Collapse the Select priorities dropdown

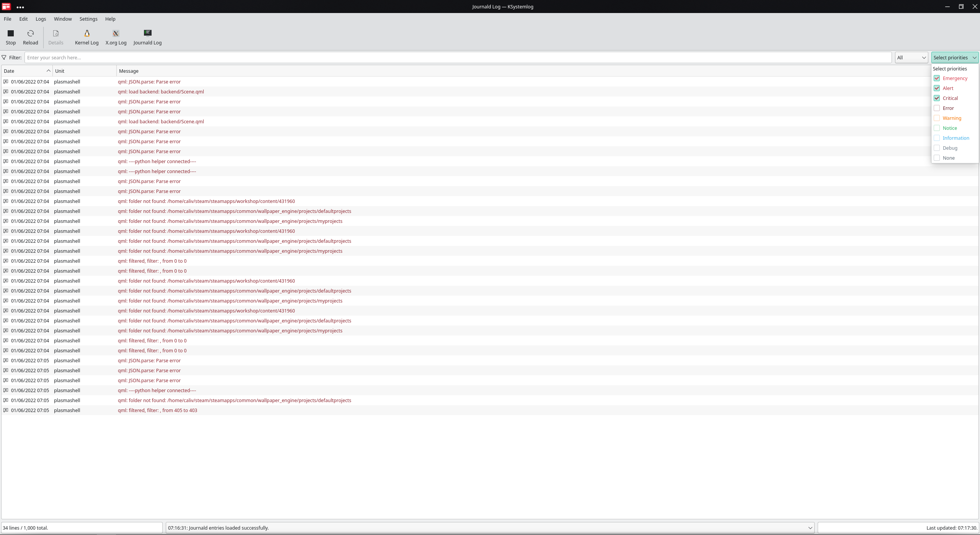[954, 57]
